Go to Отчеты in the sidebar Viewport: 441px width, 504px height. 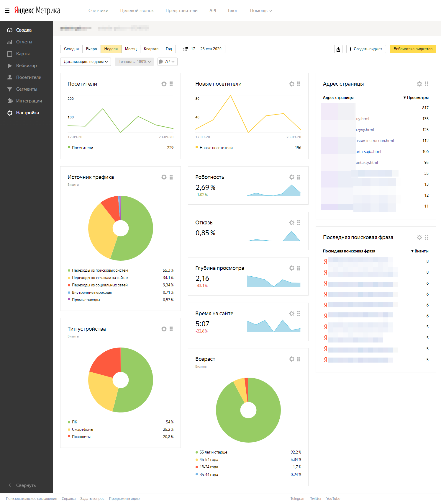tap(24, 42)
